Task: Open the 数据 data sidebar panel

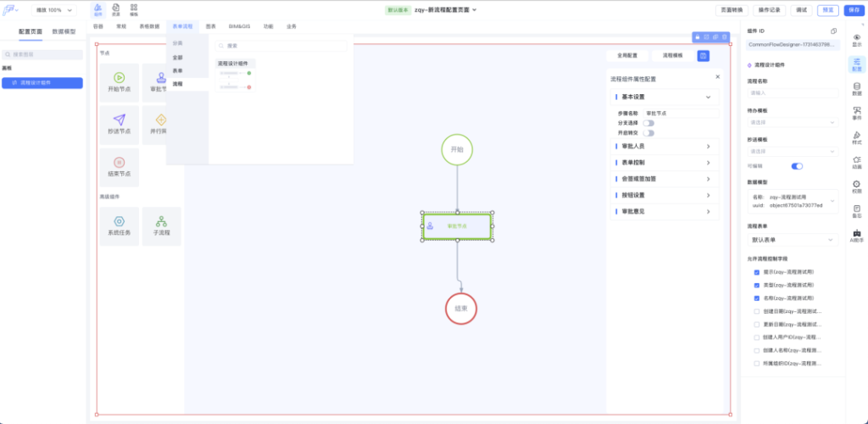Action: [x=856, y=89]
